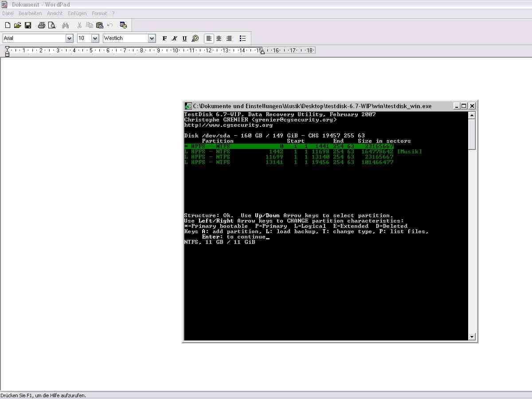
Task: Undo last action with the undo arrow
Action: (110, 25)
